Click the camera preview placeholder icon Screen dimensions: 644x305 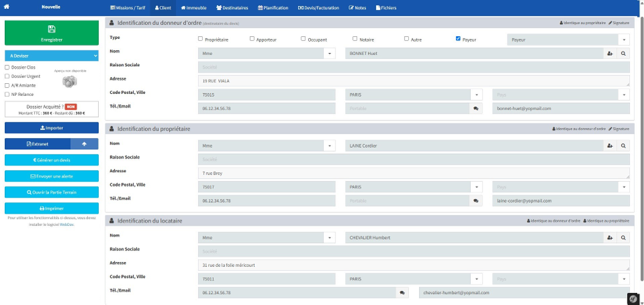pyautogui.click(x=70, y=81)
